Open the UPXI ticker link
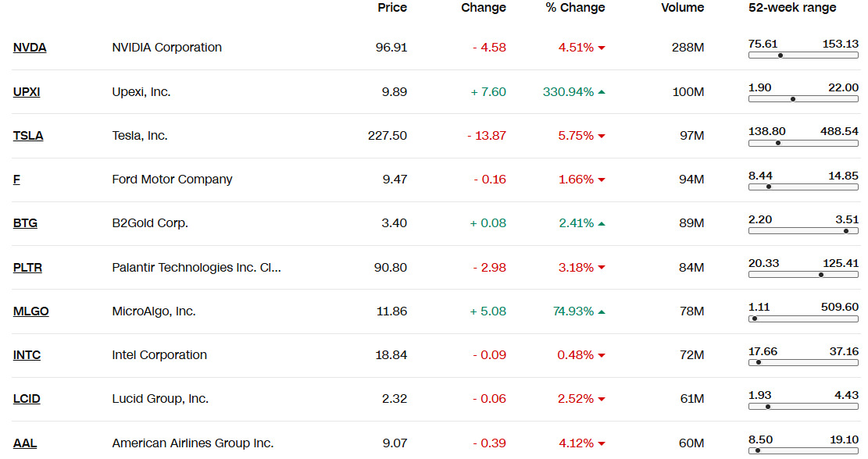 click(x=27, y=92)
